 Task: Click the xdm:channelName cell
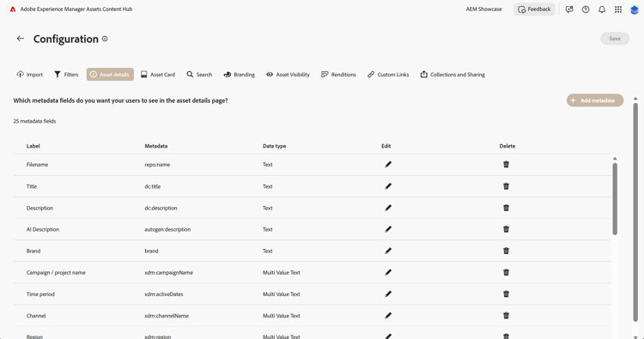tap(167, 315)
